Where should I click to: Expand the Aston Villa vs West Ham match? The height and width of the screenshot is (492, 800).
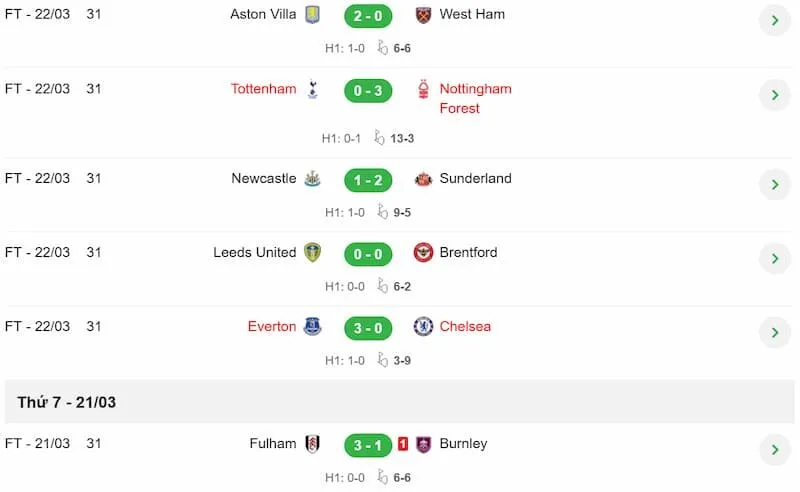pos(774,20)
